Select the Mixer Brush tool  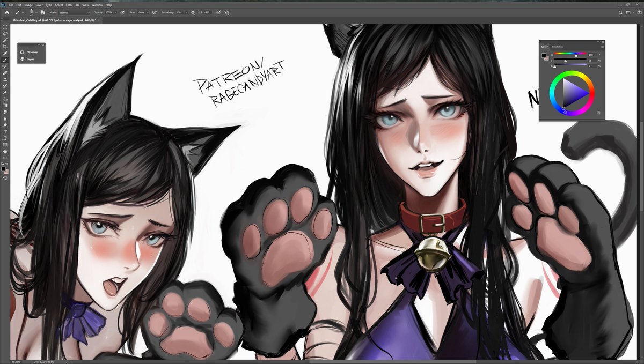pos(5,66)
